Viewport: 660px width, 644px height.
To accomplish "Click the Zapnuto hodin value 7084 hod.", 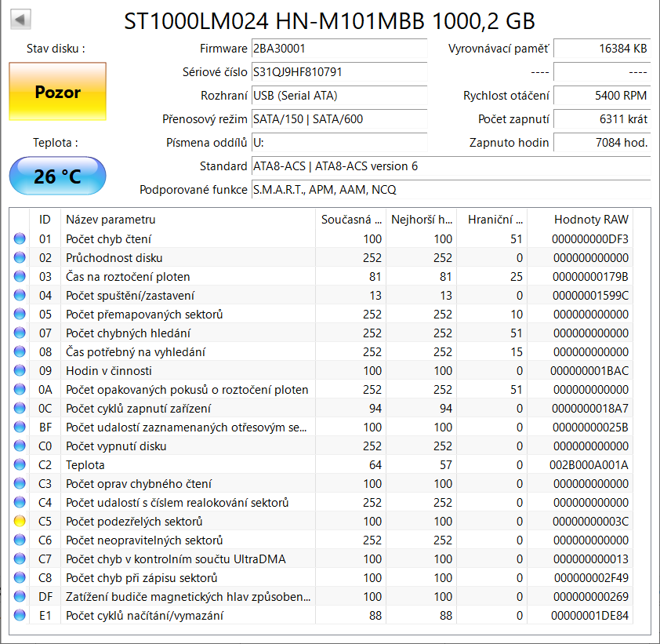I will tap(601, 143).
